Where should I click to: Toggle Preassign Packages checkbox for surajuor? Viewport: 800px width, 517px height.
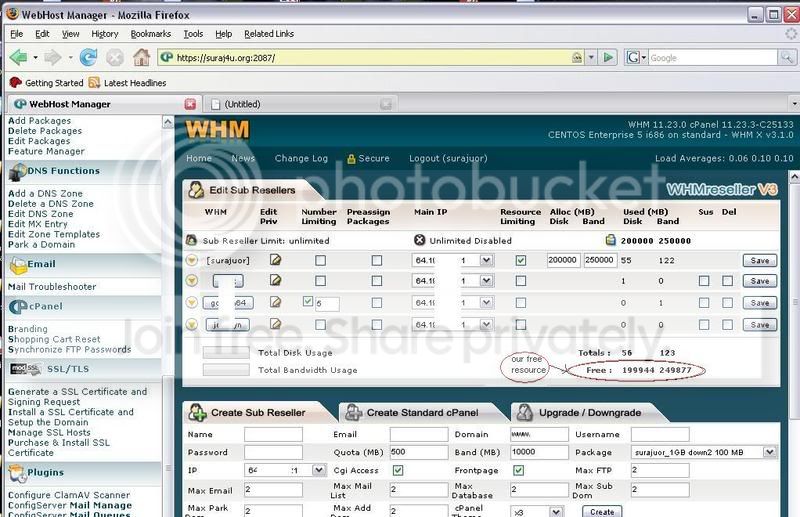click(377, 261)
